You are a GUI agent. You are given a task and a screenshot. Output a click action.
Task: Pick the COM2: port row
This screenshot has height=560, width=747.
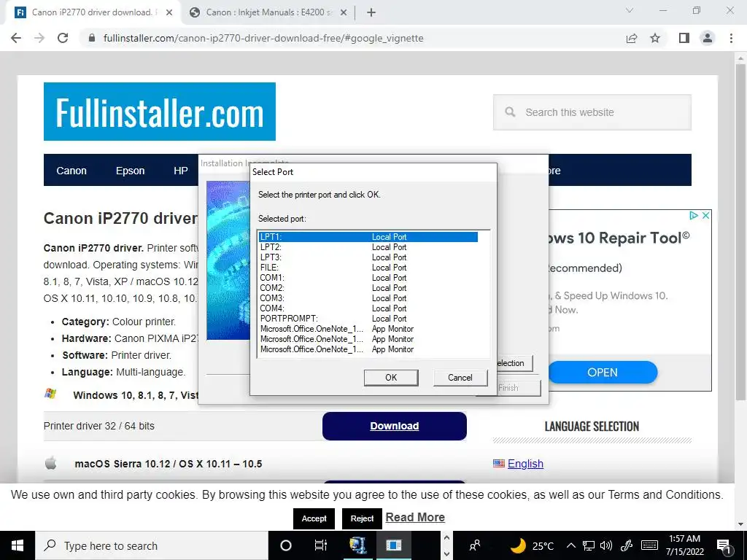point(368,288)
